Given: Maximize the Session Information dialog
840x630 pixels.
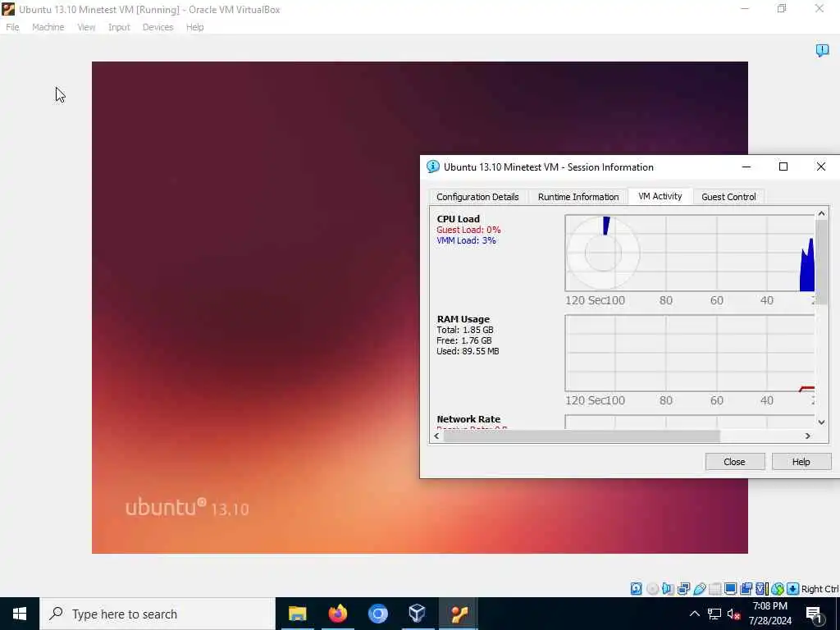Looking at the screenshot, I should tap(783, 167).
